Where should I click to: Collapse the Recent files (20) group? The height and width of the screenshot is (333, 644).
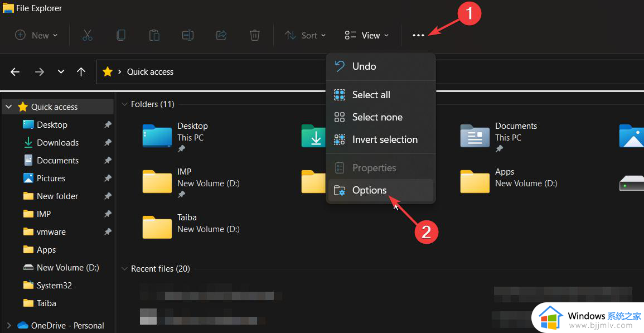point(124,269)
